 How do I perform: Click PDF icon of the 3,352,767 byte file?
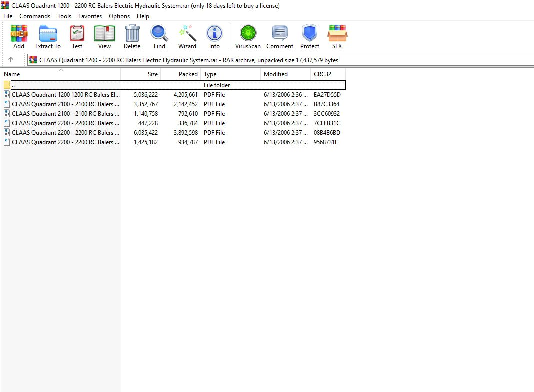[7, 104]
